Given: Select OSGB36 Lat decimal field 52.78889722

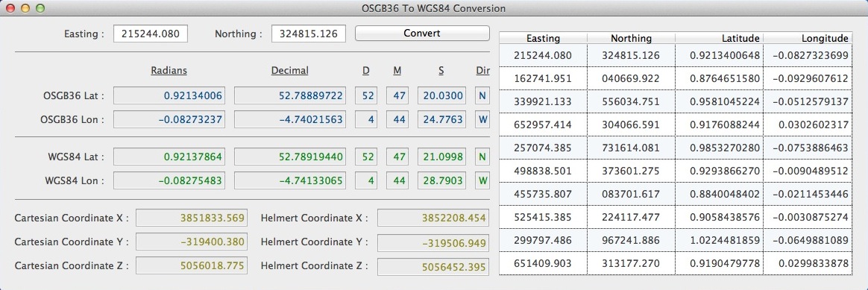Looking at the screenshot, I should (289, 95).
